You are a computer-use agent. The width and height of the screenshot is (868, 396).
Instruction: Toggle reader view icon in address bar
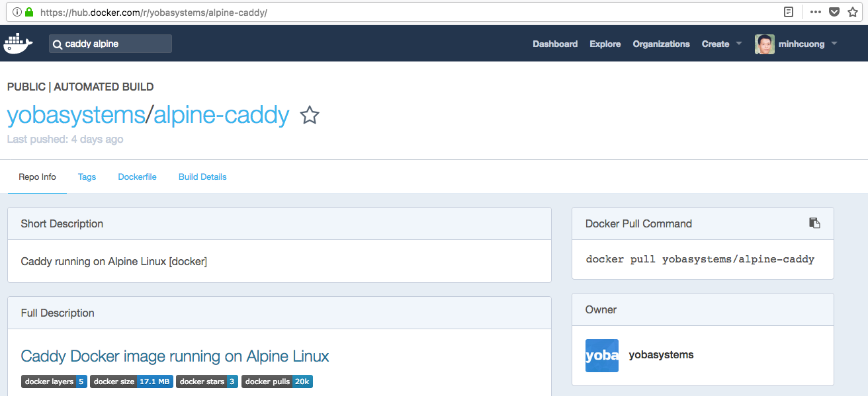[789, 12]
